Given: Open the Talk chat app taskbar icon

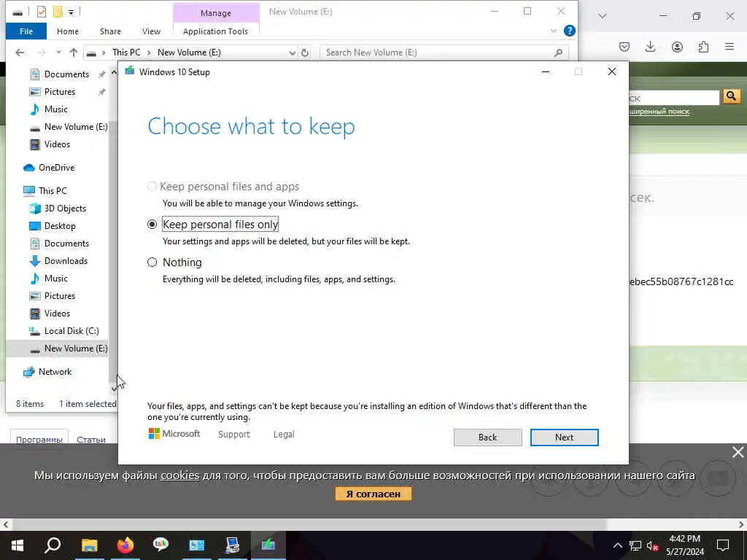Looking at the screenshot, I should tap(160, 545).
